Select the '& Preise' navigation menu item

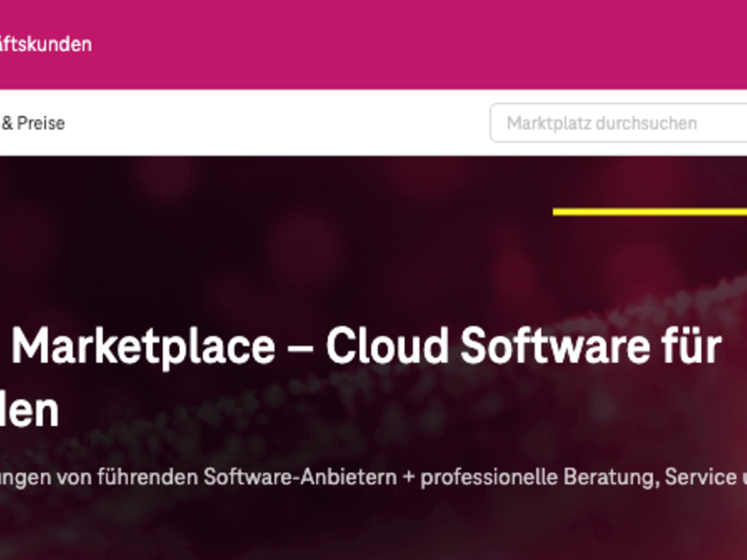coord(33,124)
